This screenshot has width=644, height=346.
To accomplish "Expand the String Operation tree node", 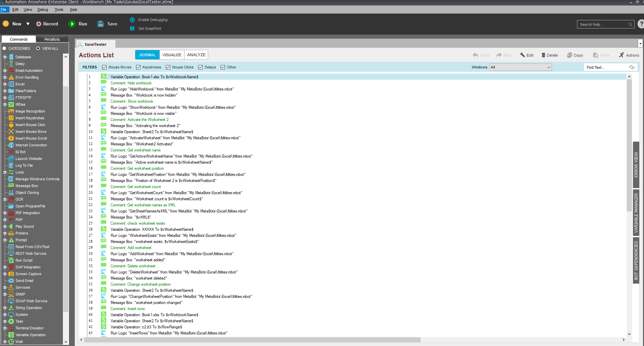I will coord(5,308).
